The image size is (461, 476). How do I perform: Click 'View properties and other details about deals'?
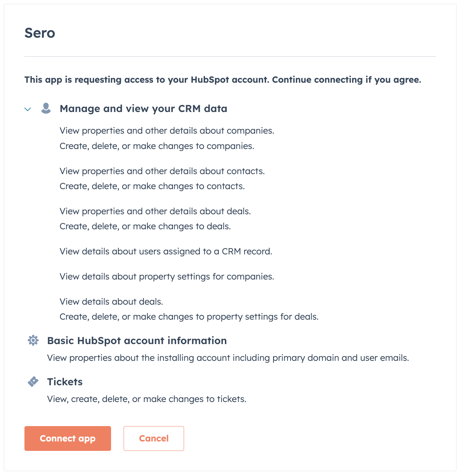point(155,211)
